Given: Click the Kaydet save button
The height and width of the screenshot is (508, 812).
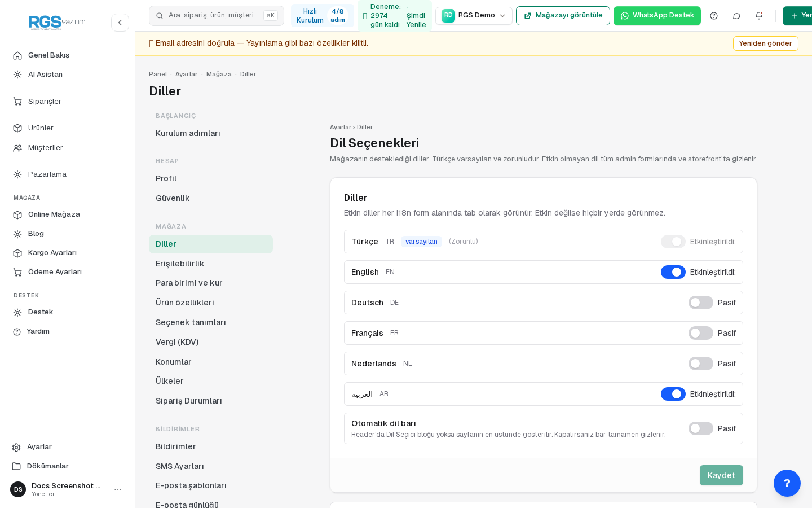Looking at the screenshot, I should [x=721, y=475].
